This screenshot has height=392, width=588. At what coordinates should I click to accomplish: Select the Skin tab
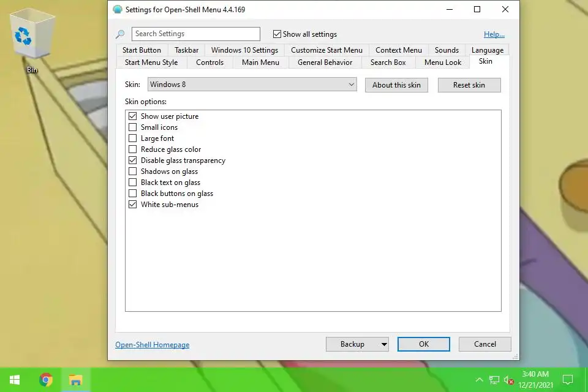point(486,61)
